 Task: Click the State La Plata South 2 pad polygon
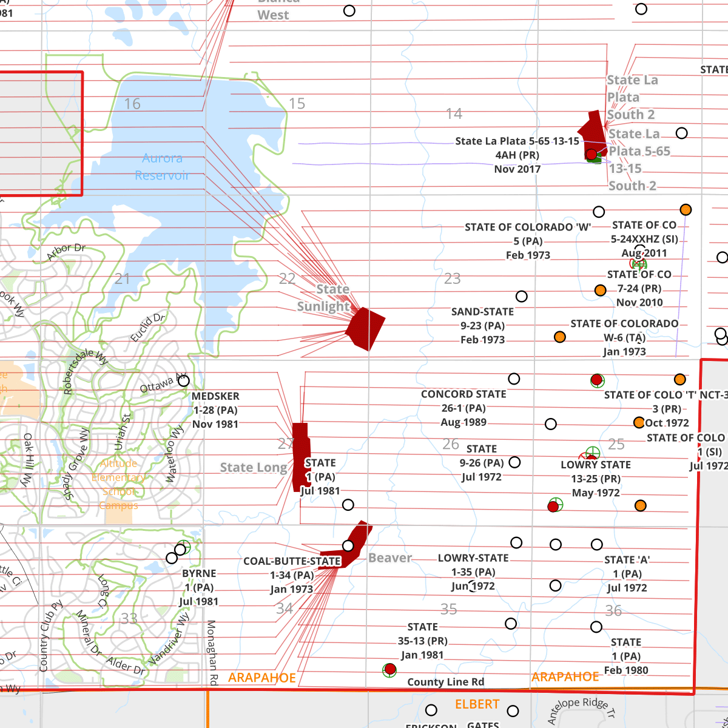click(x=591, y=132)
